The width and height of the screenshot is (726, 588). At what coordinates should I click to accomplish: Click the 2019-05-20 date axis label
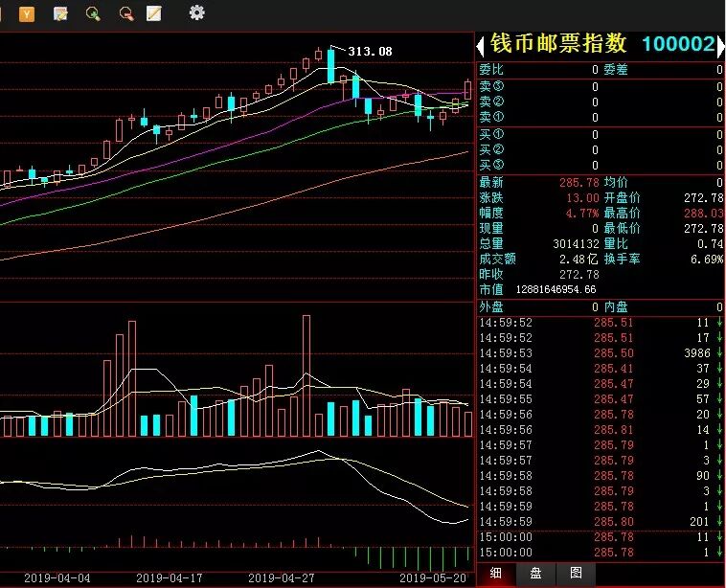pyautogui.click(x=433, y=578)
